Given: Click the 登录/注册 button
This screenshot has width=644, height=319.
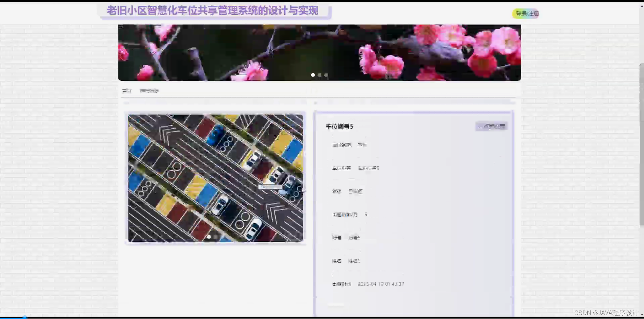Looking at the screenshot, I should tap(526, 14).
